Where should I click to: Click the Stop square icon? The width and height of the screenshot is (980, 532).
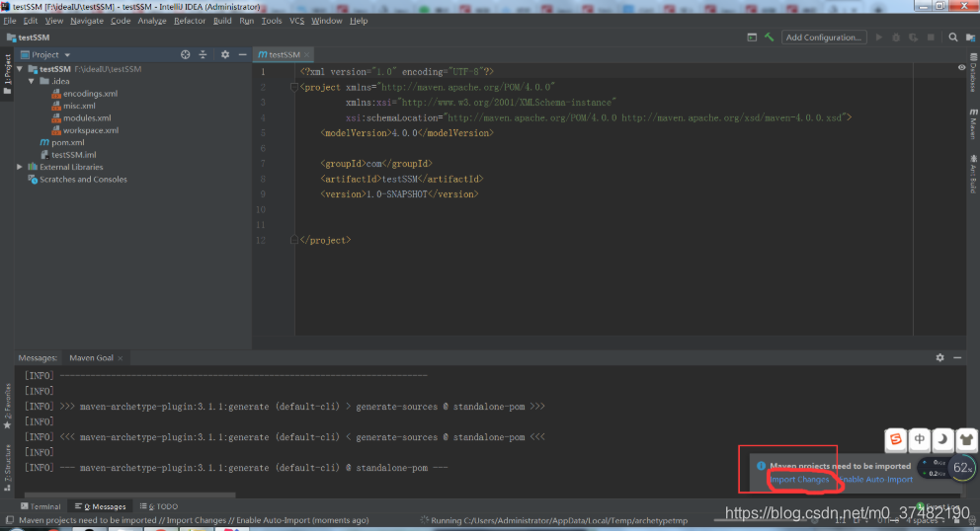pos(931,38)
